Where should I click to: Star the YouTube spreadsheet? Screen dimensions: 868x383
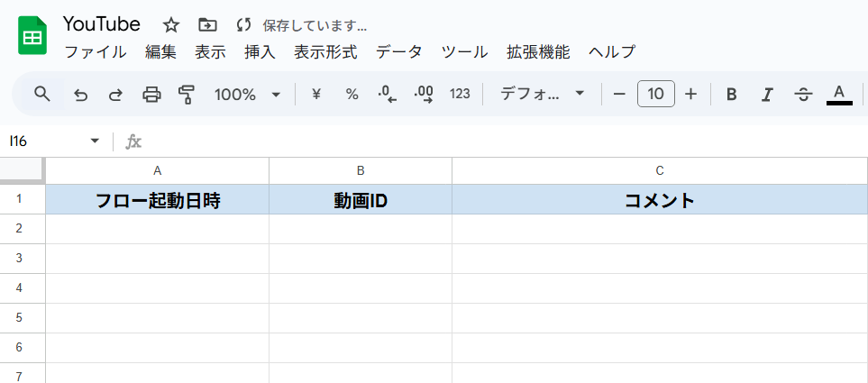pyautogui.click(x=171, y=25)
